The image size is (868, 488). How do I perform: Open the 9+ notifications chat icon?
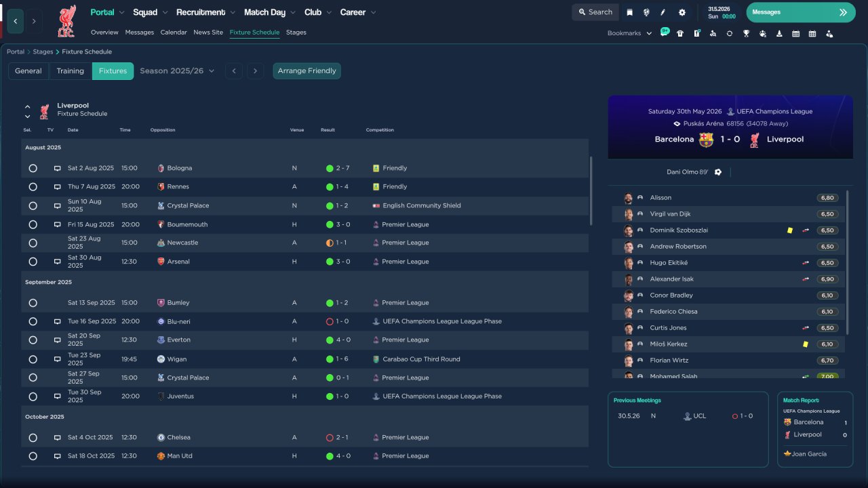(x=665, y=33)
